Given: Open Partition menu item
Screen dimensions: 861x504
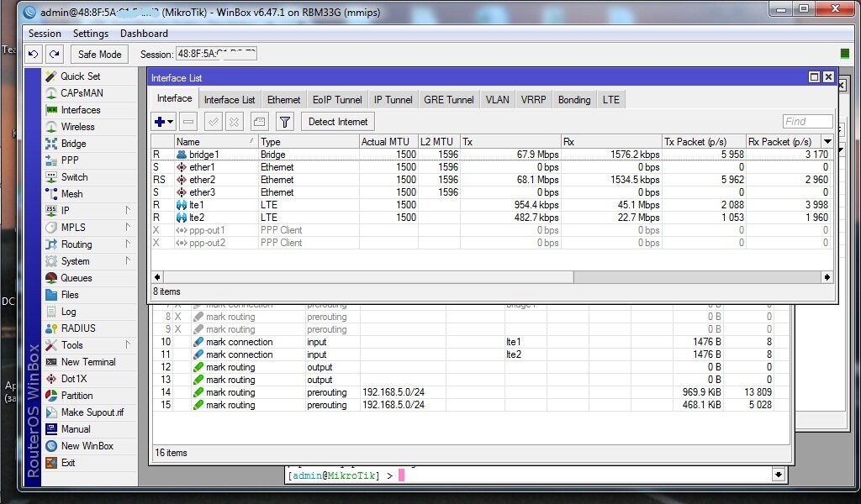Looking at the screenshot, I should click(x=77, y=396).
